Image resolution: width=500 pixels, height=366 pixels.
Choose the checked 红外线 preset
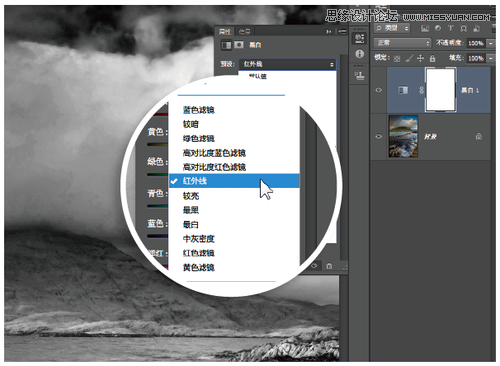[234, 181]
